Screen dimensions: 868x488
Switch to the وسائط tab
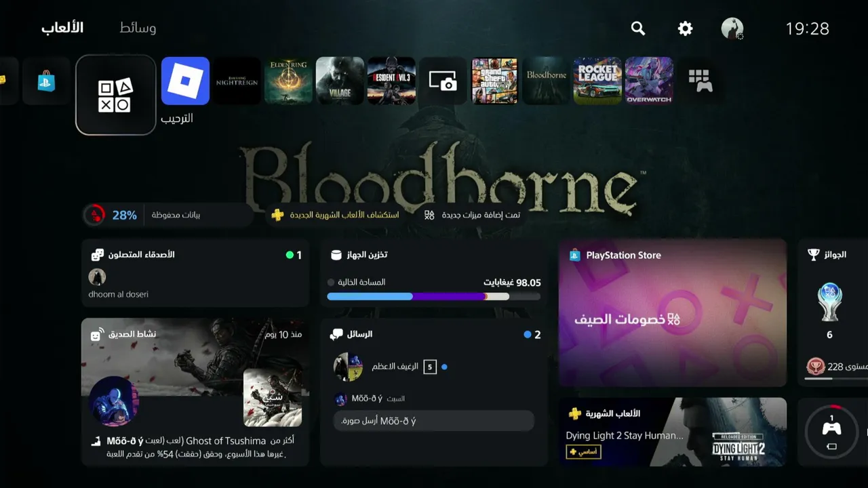[138, 28]
